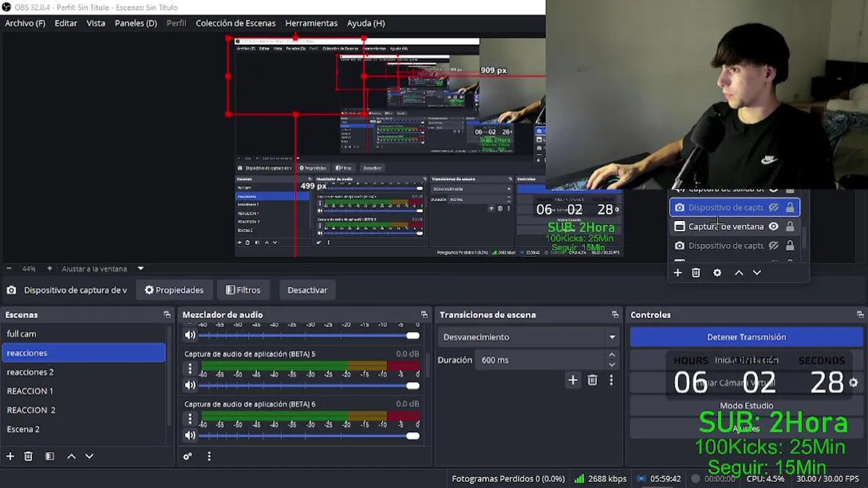Add a source with the plus icon in sources panel
868x488 pixels.
(x=677, y=272)
